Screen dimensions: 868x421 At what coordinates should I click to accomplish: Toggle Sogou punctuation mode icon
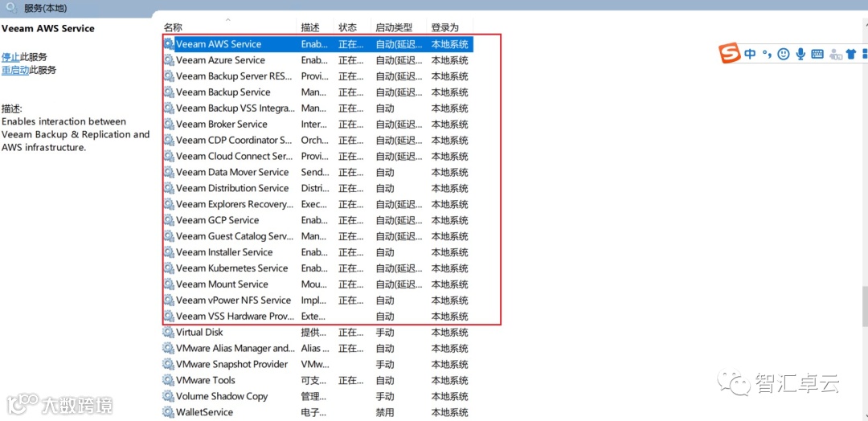tap(766, 54)
